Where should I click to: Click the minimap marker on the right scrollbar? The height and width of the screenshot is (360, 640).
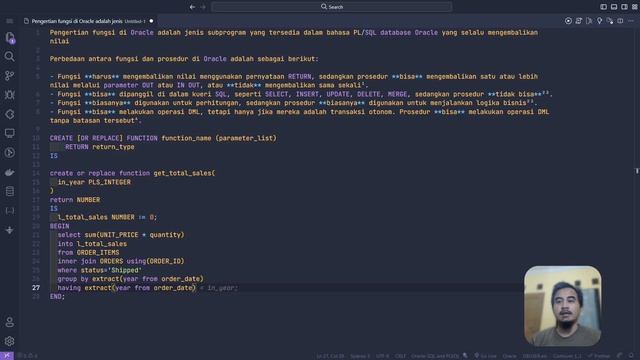pos(637,171)
